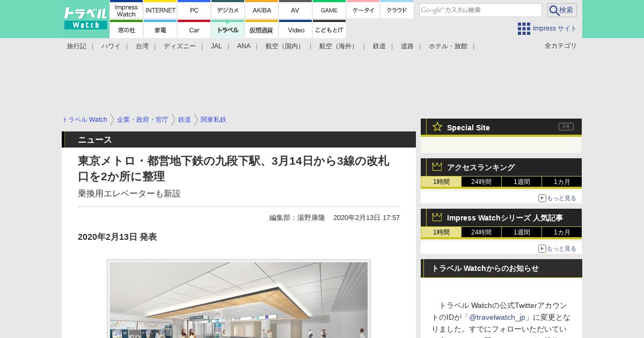Screen dimensions: 644x338
Task: Go to 航空（国内） category
Action: (285, 46)
